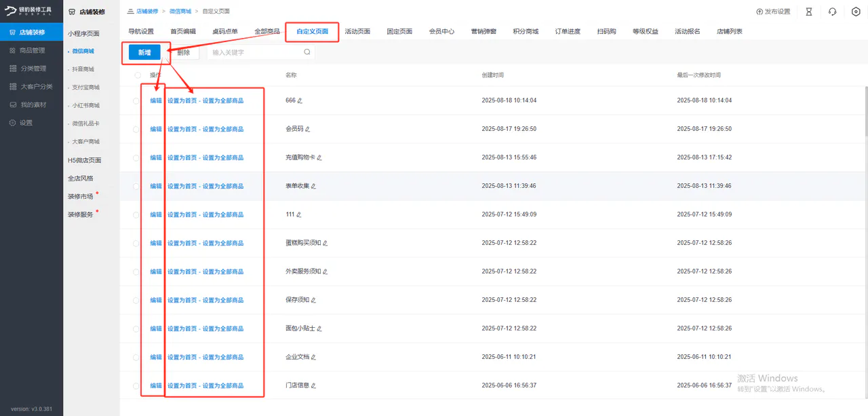Open 发布设置 at the top right
The height and width of the screenshot is (416, 868).
[x=773, y=12]
